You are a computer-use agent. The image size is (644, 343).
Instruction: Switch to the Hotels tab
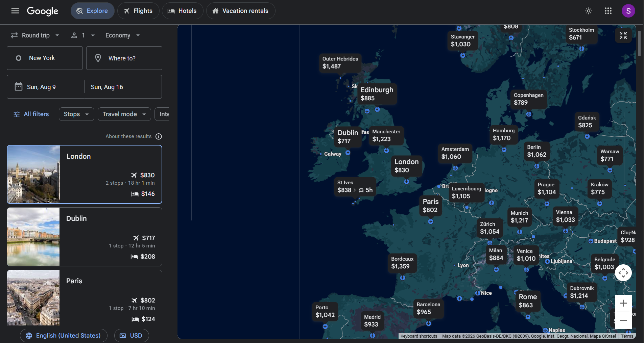(x=183, y=11)
